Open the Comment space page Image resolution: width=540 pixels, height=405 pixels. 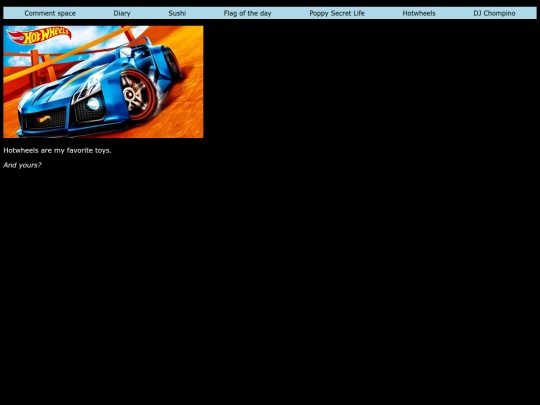[50, 13]
